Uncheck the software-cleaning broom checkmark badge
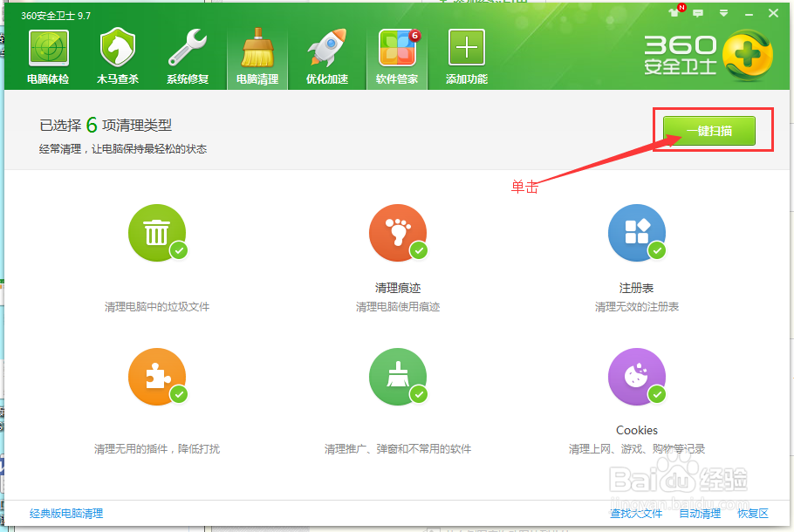 click(x=419, y=394)
